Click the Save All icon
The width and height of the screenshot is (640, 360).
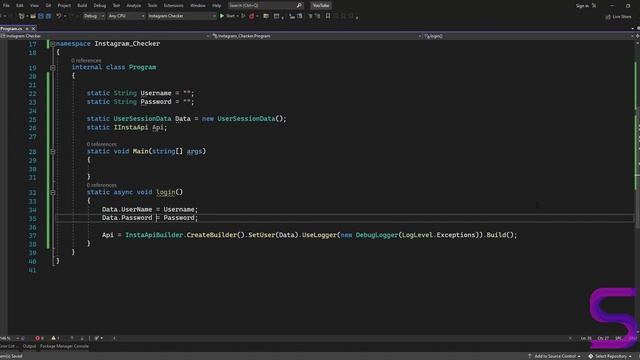point(48,16)
